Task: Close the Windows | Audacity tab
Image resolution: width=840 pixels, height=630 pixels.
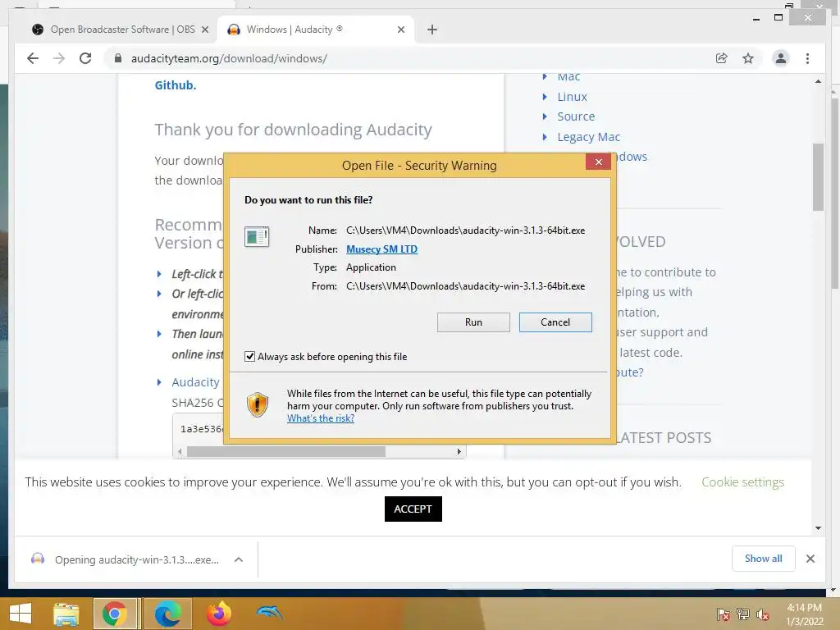Action: [400, 30]
